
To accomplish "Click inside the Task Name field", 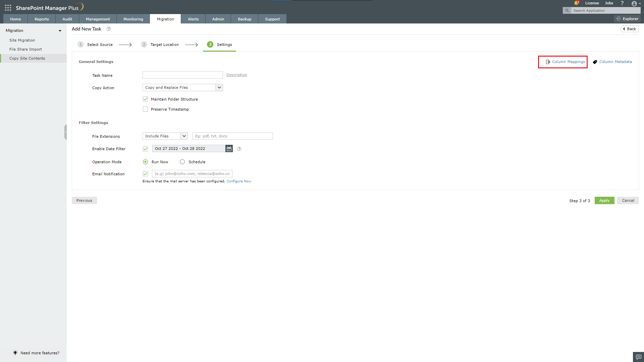I will [182, 75].
